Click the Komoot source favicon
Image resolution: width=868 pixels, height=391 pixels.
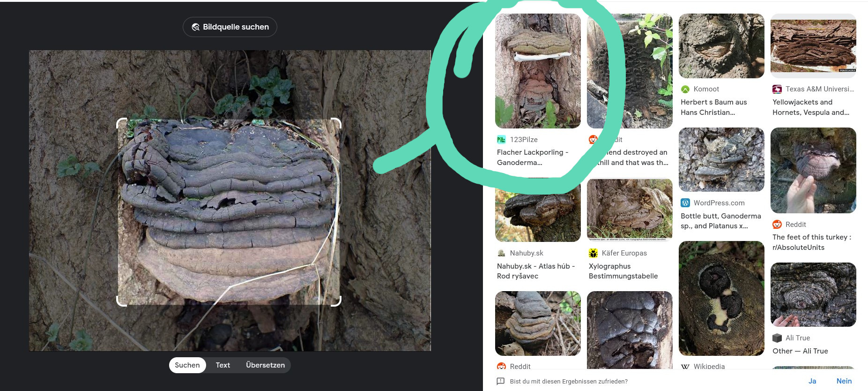click(685, 89)
